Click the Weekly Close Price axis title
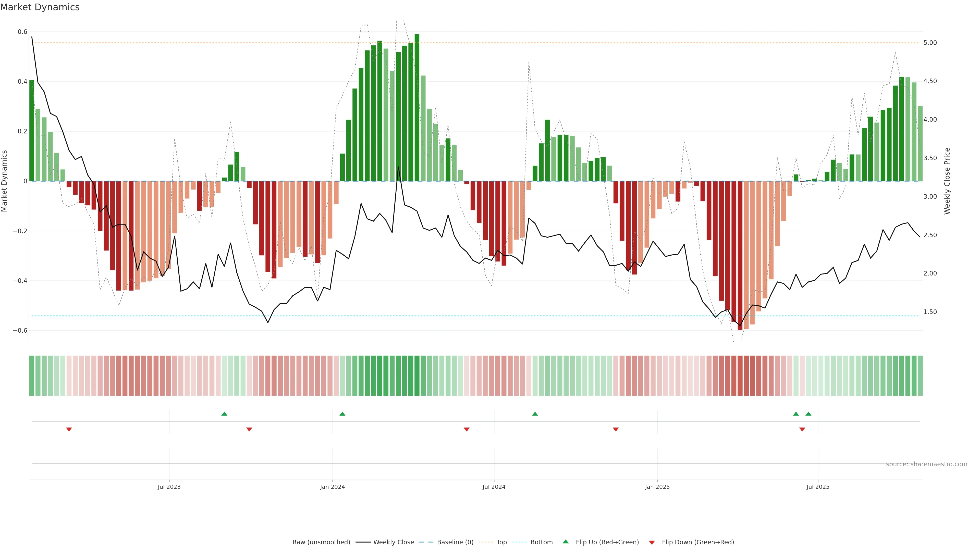980x551 pixels. coord(947,181)
